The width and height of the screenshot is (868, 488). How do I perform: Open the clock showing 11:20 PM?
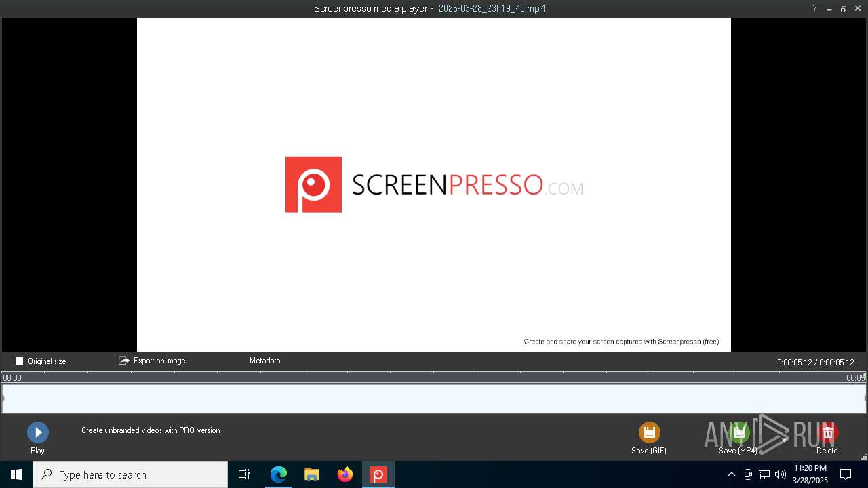[810, 474]
